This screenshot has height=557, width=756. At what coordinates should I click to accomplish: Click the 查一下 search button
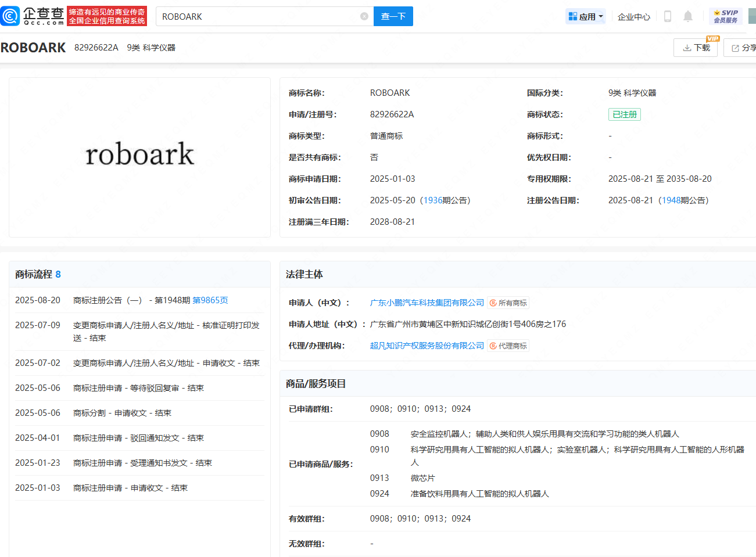pos(393,16)
